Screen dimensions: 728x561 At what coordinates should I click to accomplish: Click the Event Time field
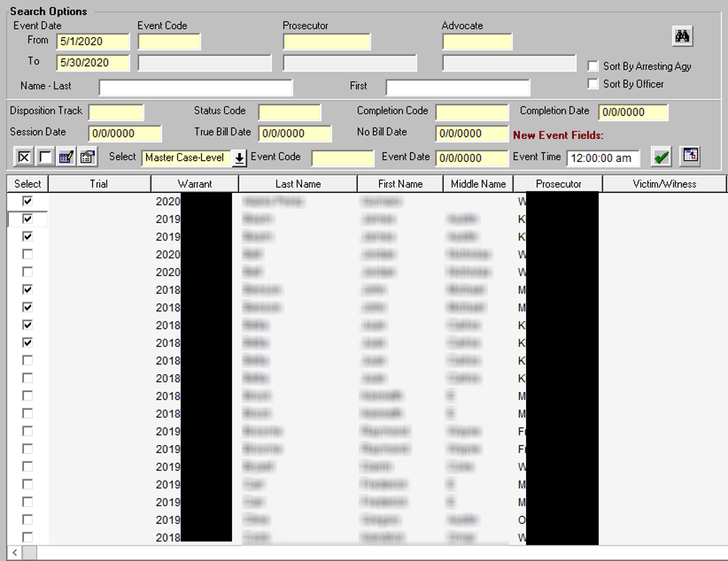tap(603, 158)
